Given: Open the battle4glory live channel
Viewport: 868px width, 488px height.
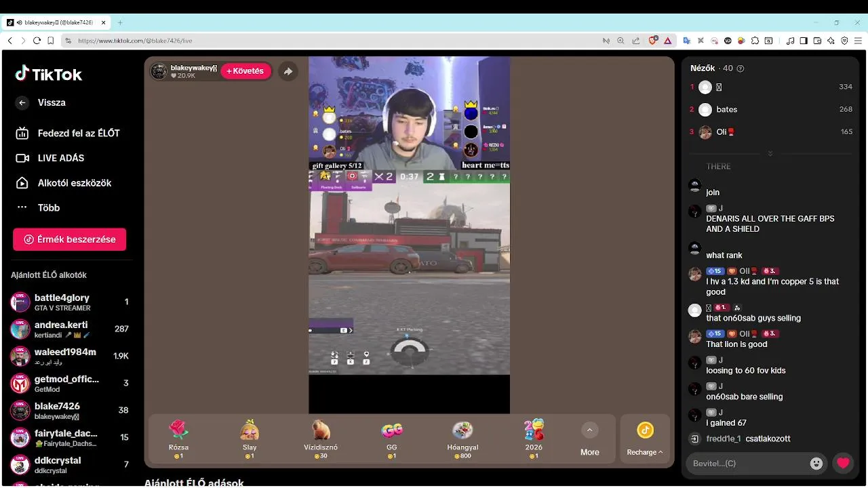Looking at the screenshot, I should [69, 302].
